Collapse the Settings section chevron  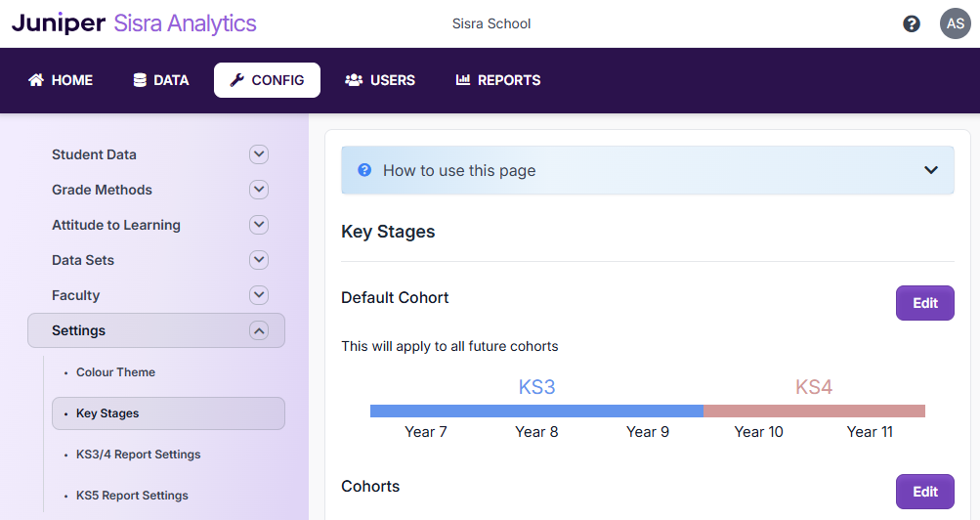(x=258, y=330)
